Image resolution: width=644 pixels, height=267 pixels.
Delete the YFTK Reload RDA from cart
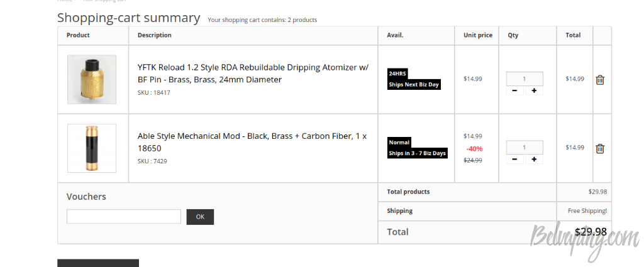click(600, 80)
